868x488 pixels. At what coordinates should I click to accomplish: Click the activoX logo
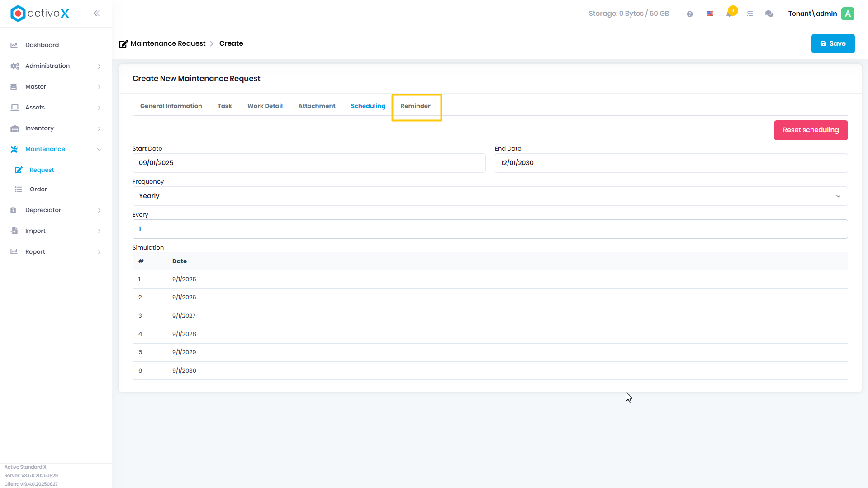pos(40,14)
